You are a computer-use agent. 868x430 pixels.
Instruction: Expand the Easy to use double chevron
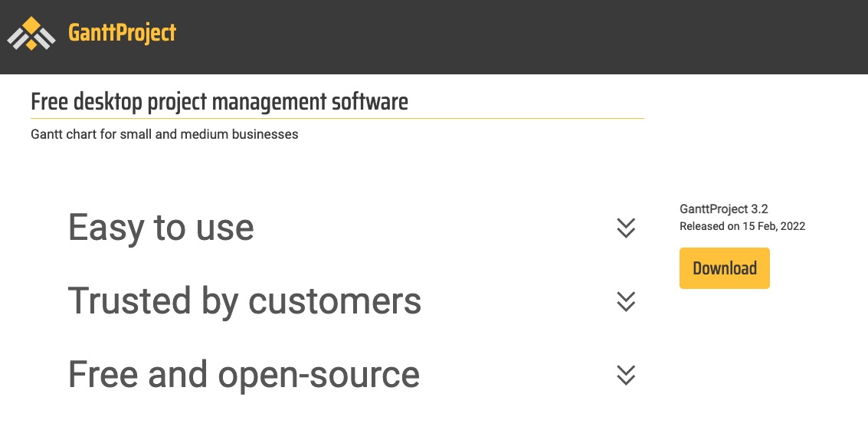coord(626,228)
